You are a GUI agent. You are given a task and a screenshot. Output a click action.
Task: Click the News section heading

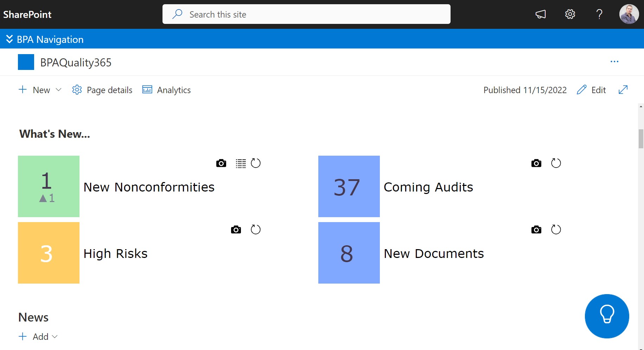pyautogui.click(x=33, y=317)
